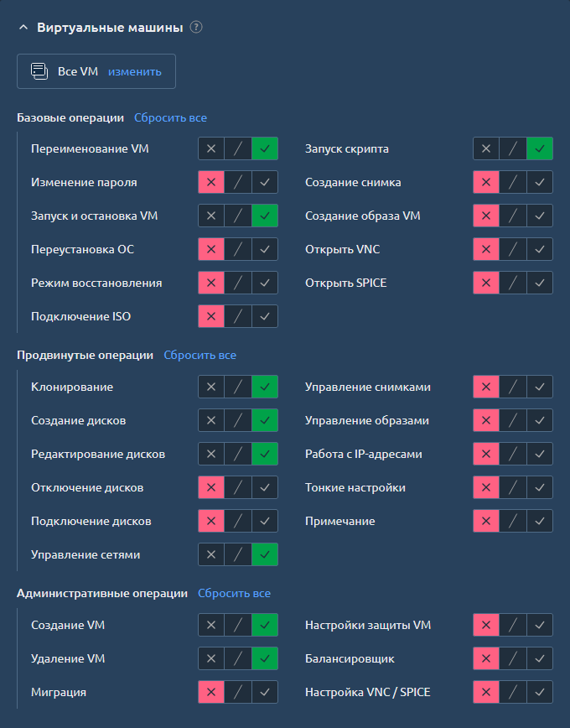Set Миграция to the slash state
Image resolution: width=570 pixels, height=728 pixels.
pyautogui.click(x=238, y=692)
